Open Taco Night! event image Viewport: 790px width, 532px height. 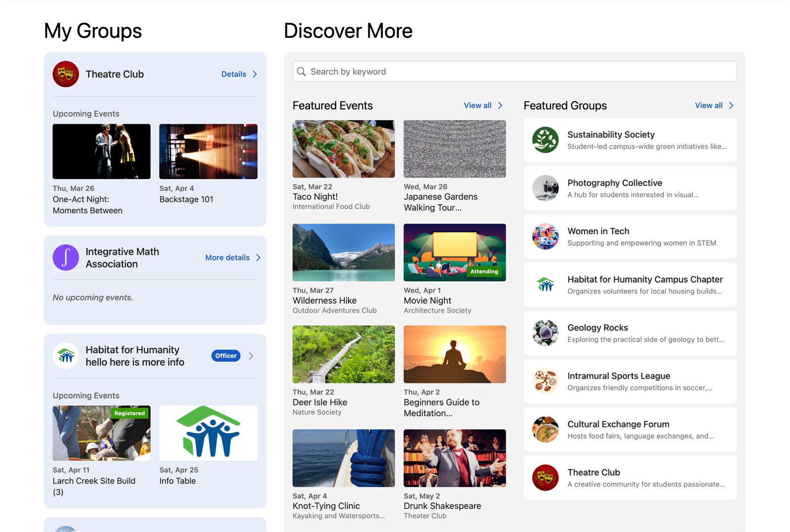tap(344, 149)
